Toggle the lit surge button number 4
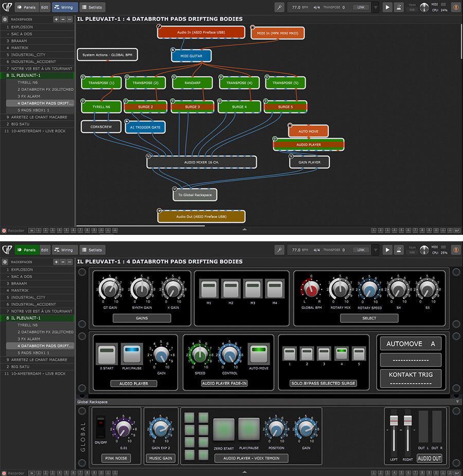Screen dimensions: 463x476 tap(342, 354)
